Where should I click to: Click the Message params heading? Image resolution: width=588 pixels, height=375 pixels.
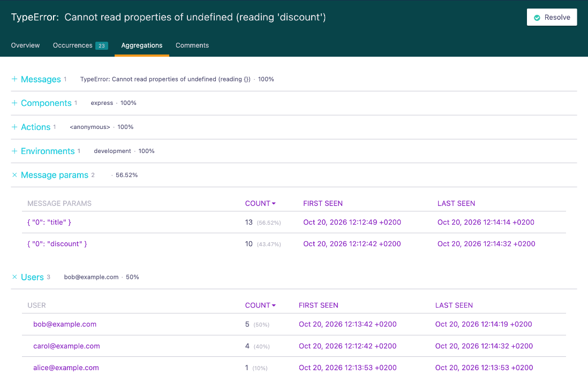[x=55, y=175]
